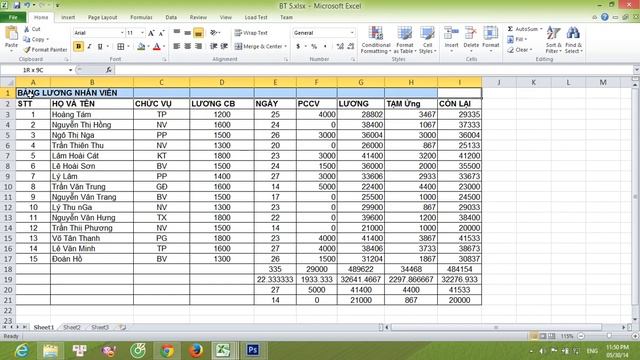Open the File tab

click(13, 17)
